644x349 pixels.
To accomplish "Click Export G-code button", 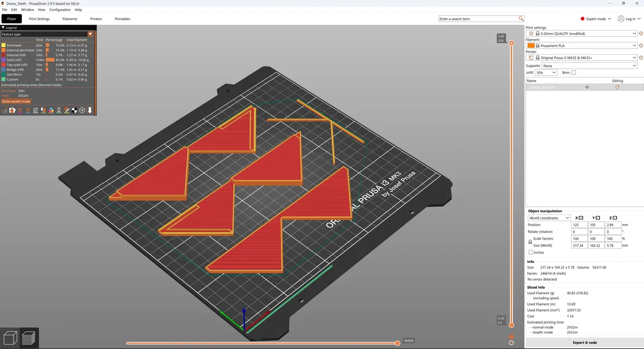I will pyautogui.click(x=585, y=342).
